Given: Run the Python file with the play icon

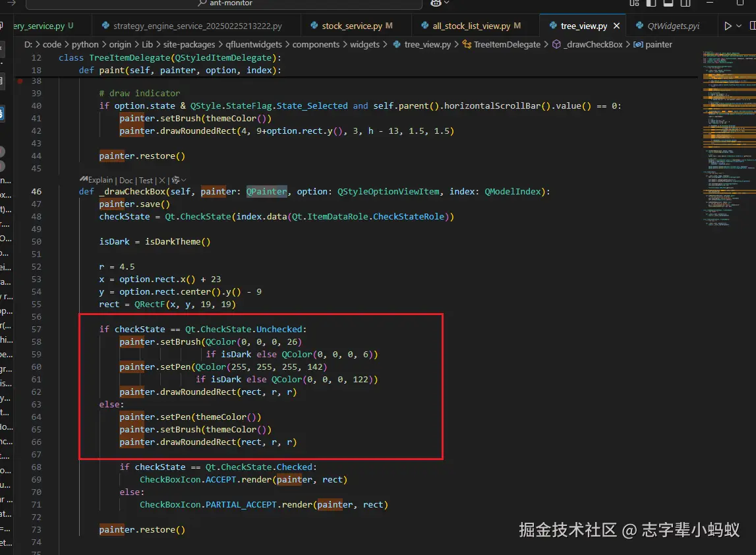Looking at the screenshot, I should (x=728, y=26).
